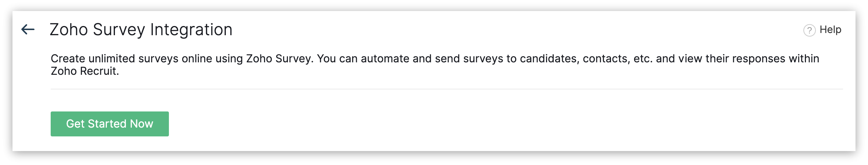Click the 'Help' text label

(x=830, y=30)
